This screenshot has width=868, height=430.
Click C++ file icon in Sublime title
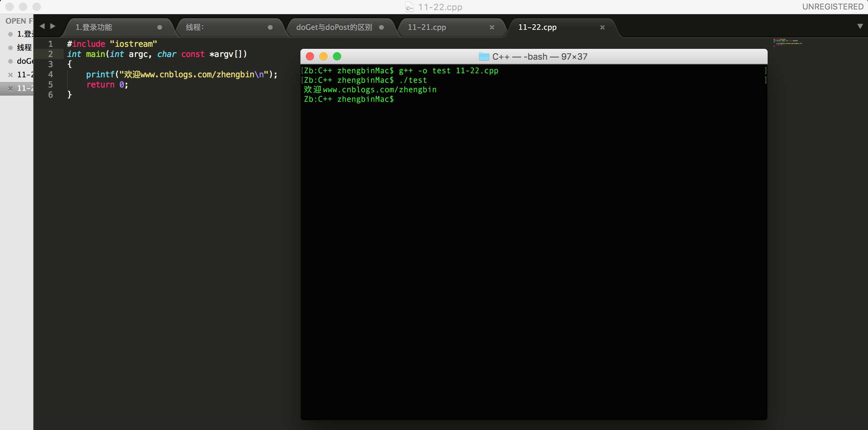(410, 7)
